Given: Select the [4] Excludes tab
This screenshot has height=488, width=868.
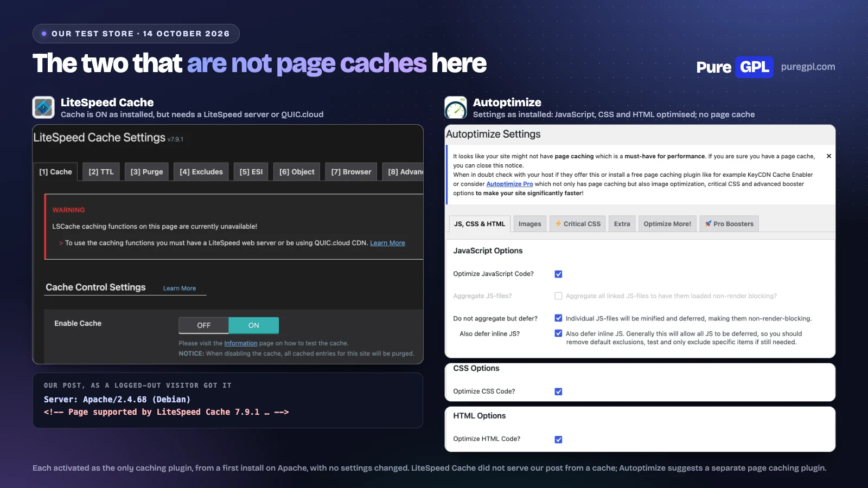Looking at the screenshot, I should coord(201,172).
